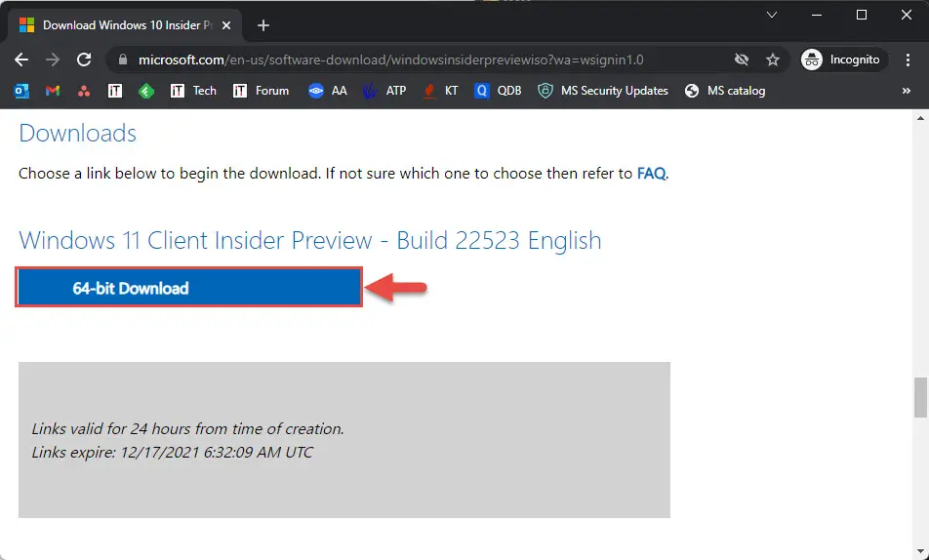Open the QDB bookmark
This screenshot has width=929, height=560.
[498, 91]
